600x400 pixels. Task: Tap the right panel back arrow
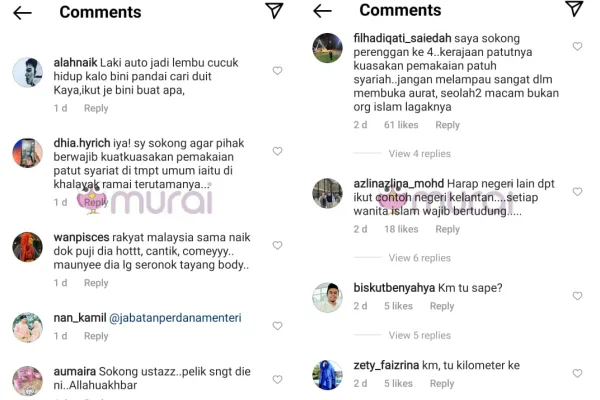click(x=322, y=11)
